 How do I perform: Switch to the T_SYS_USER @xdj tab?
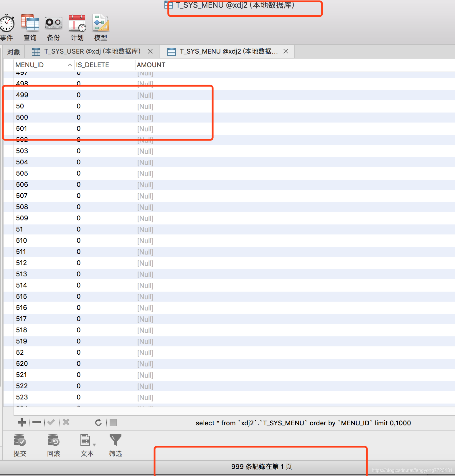[x=93, y=52]
